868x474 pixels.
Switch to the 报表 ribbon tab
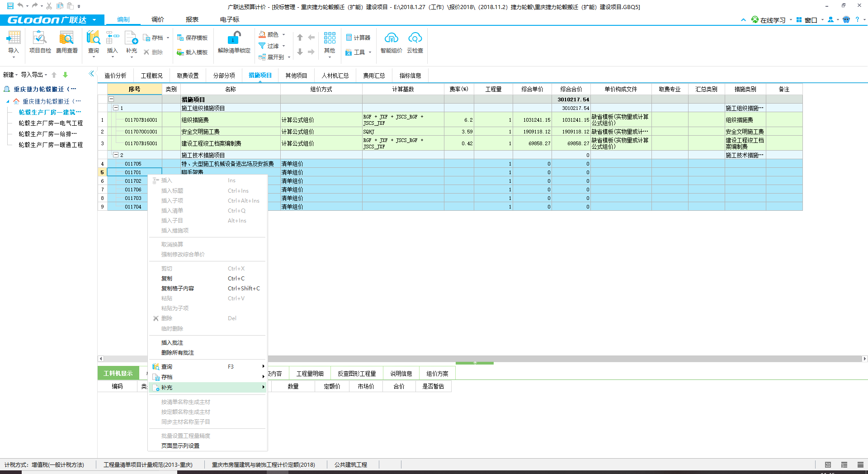[192, 19]
